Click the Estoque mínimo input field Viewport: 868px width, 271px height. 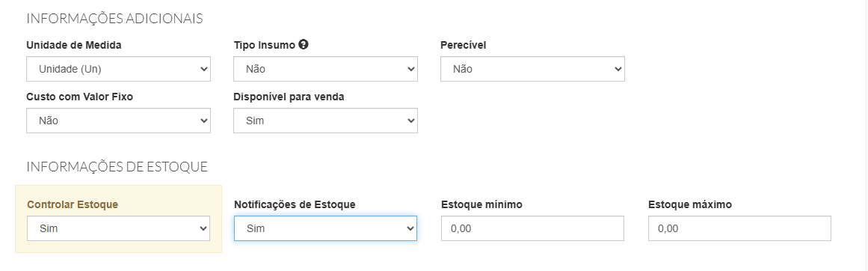532,228
